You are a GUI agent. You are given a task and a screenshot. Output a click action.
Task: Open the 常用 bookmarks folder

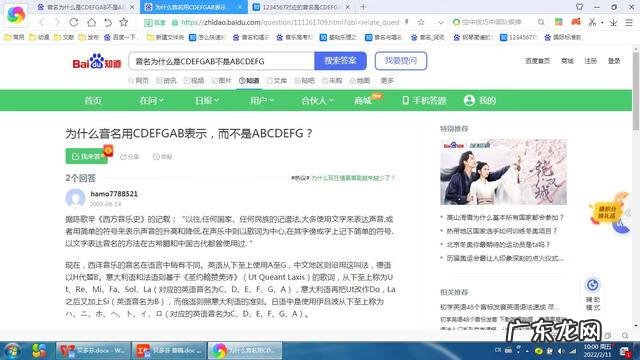[14, 37]
